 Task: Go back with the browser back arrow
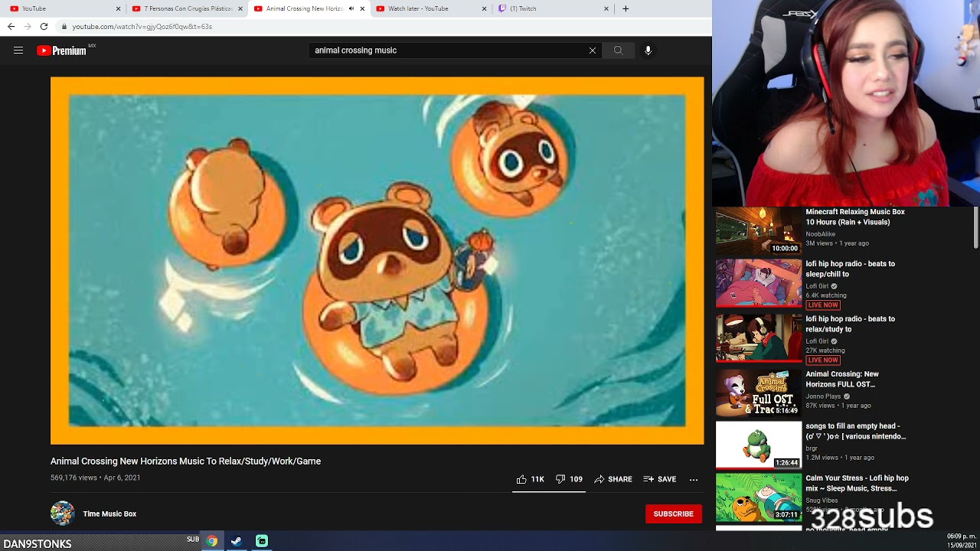(x=11, y=26)
